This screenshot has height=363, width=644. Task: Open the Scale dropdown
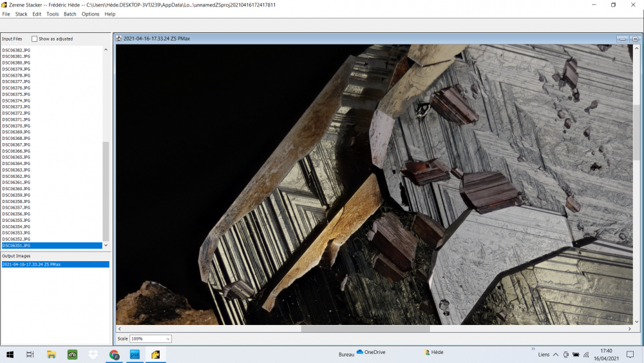tap(151, 338)
